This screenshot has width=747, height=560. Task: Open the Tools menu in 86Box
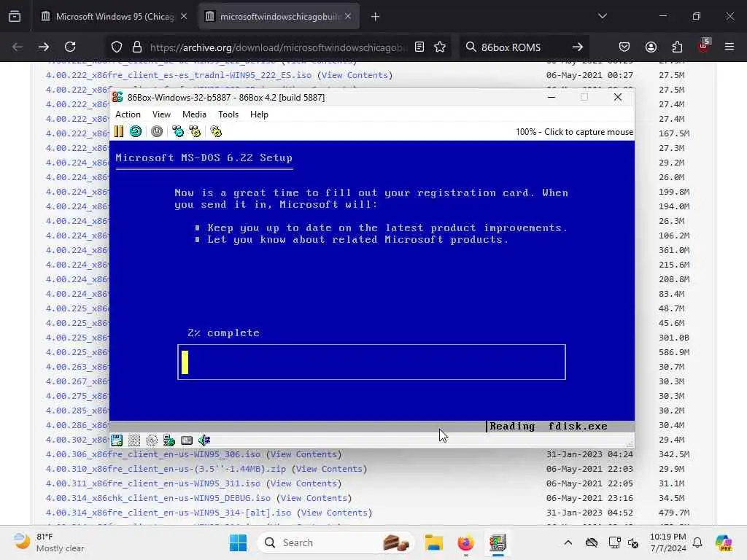[x=228, y=114]
